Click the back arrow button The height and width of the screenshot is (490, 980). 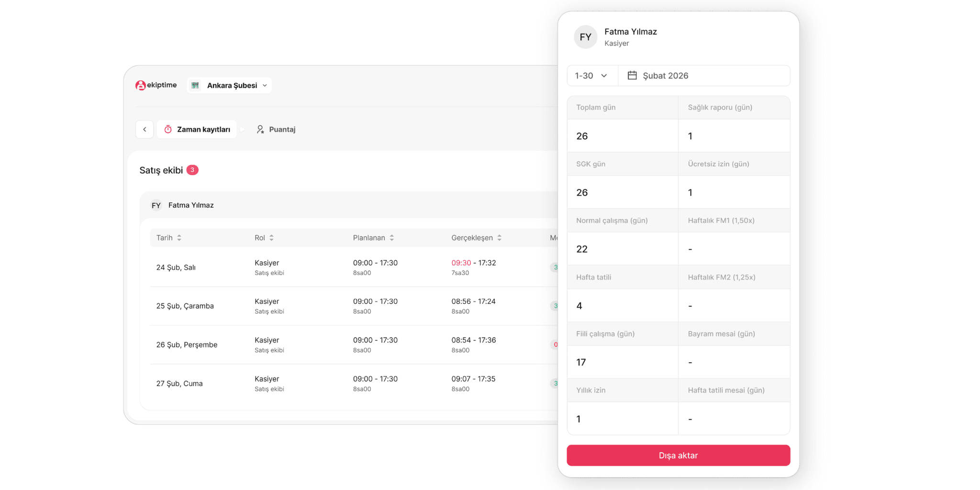point(145,129)
